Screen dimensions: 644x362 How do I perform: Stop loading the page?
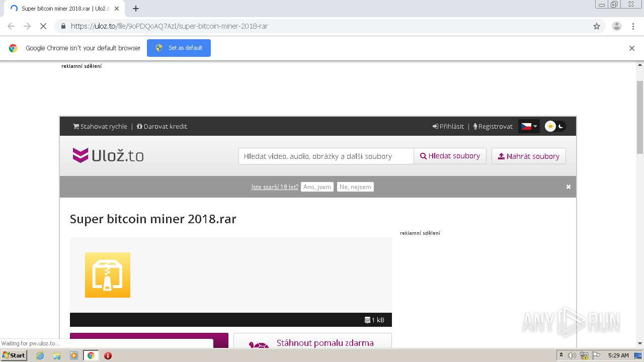click(x=43, y=26)
